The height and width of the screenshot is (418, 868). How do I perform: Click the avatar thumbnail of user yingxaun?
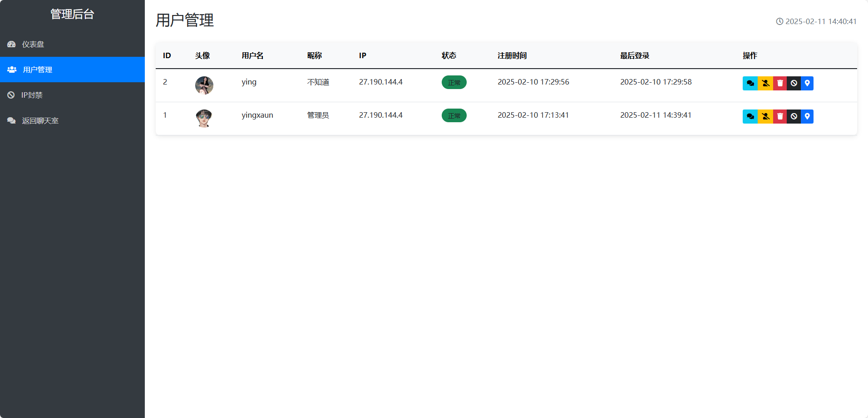pyautogui.click(x=204, y=118)
